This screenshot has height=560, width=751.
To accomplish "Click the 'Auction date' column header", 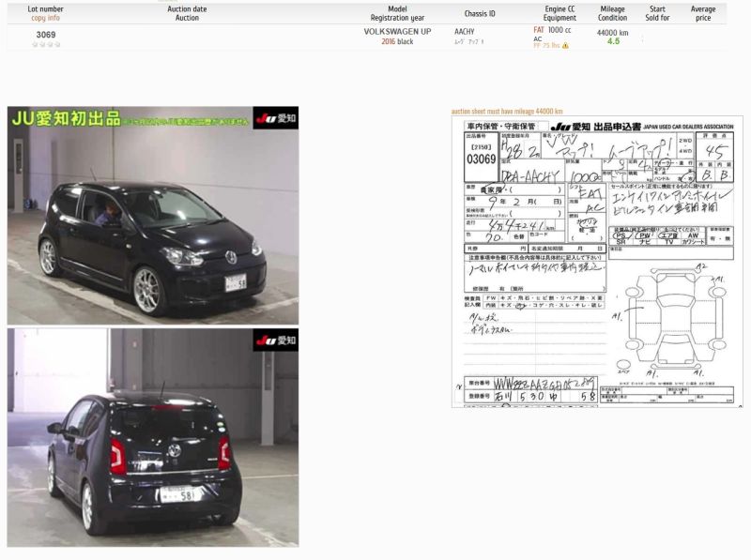I will coord(187,13).
